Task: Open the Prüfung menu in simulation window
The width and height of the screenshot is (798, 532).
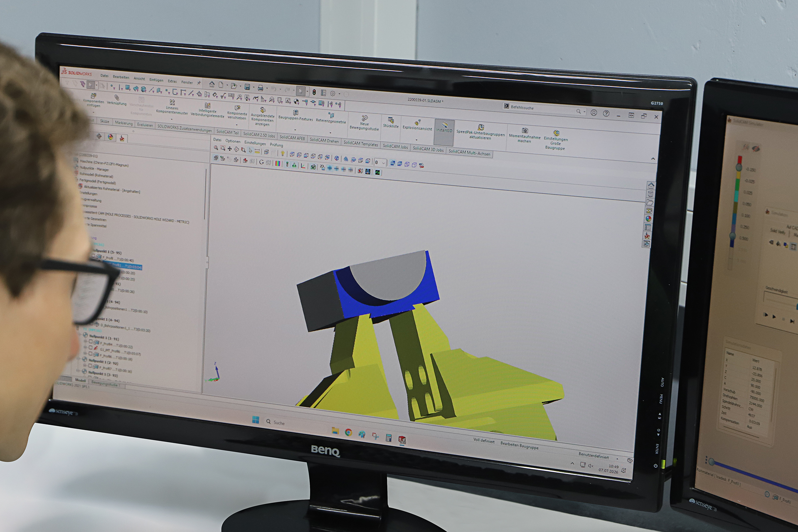Action: [x=276, y=145]
